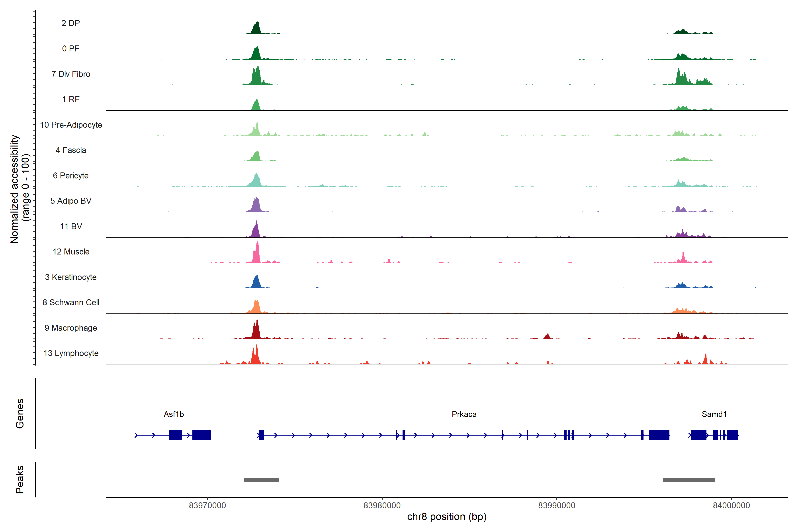Click the 84000000 axis tick label
This screenshot has height=532, width=798.
click(731, 505)
